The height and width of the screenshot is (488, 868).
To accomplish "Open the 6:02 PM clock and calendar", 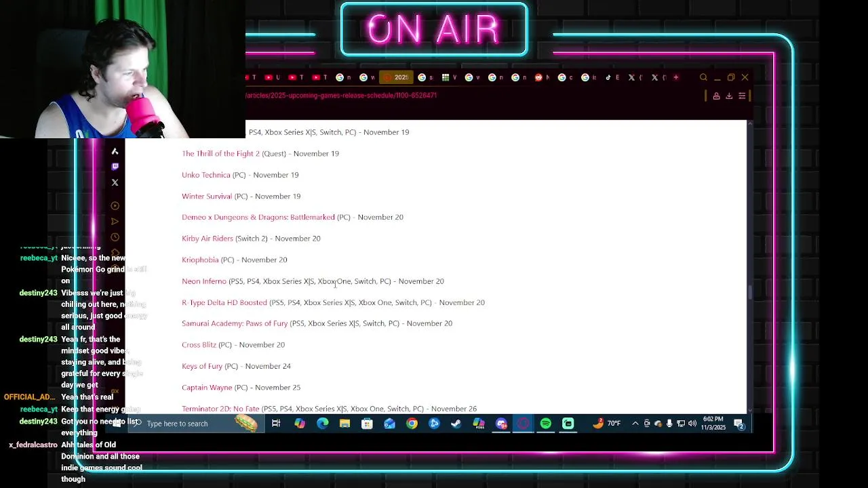I will pyautogui.click(x=713, y=424).
